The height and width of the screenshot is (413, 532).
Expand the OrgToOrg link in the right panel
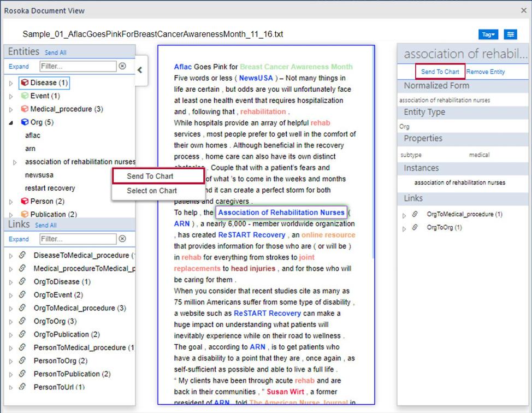pyautogui.click(x=404, y=228)
